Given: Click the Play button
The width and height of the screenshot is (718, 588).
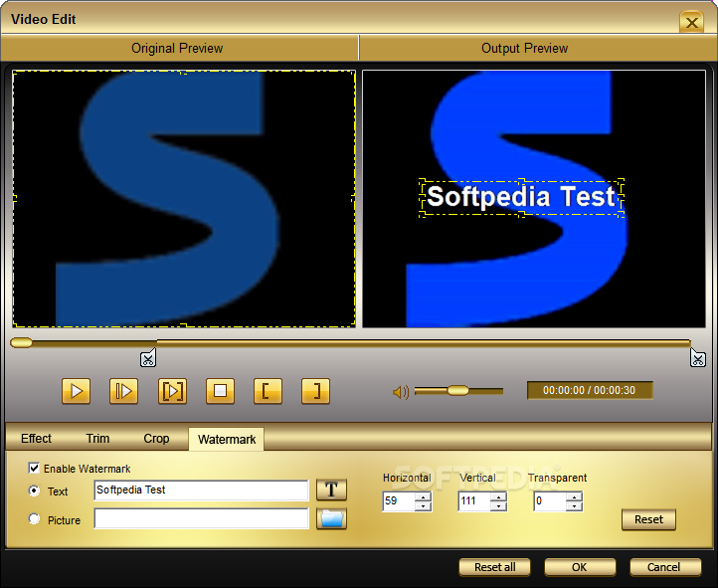Looking at the screenshot, I should [76, 391].
